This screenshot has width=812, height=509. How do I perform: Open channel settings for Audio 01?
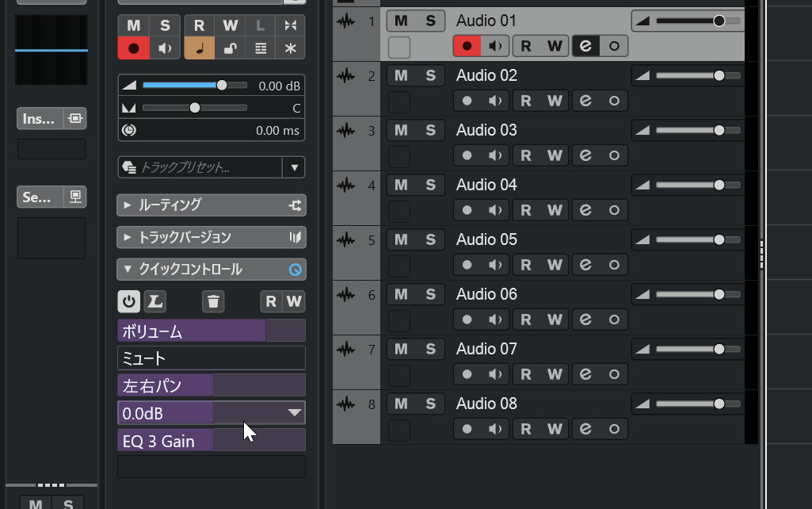(x=585, y=46)
